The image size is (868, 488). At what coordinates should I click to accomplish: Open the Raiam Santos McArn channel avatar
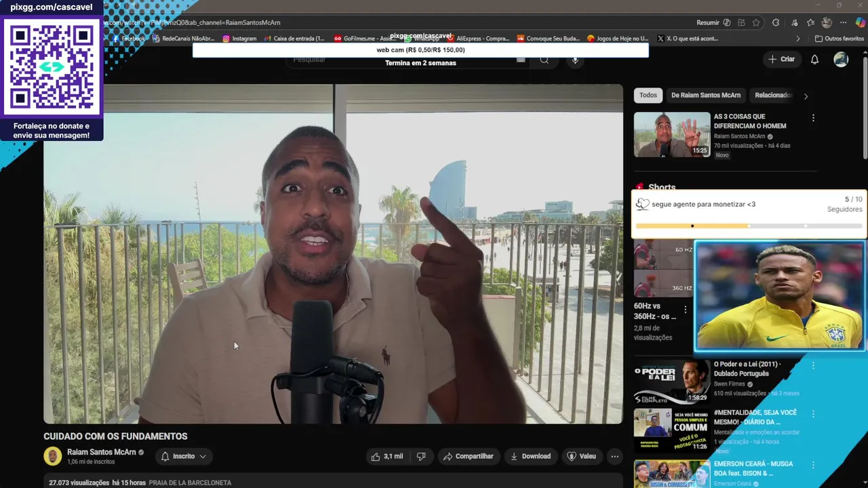point(53,456)
